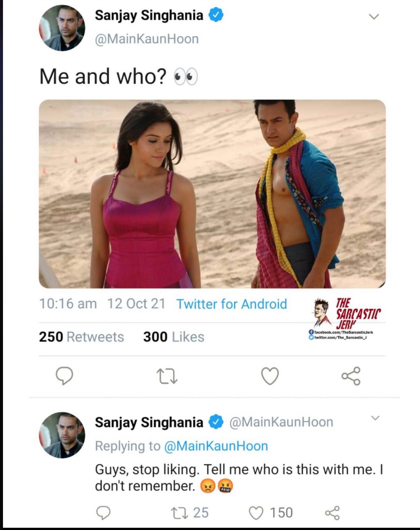Open the main tweet profile picture
420x530 pixels.
[x=62, y=28]
